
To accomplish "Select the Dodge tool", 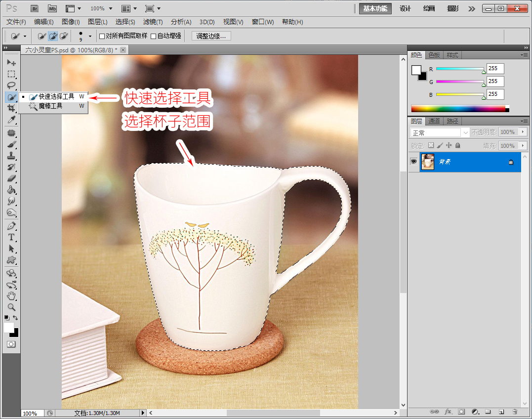I will click(11, 212).
